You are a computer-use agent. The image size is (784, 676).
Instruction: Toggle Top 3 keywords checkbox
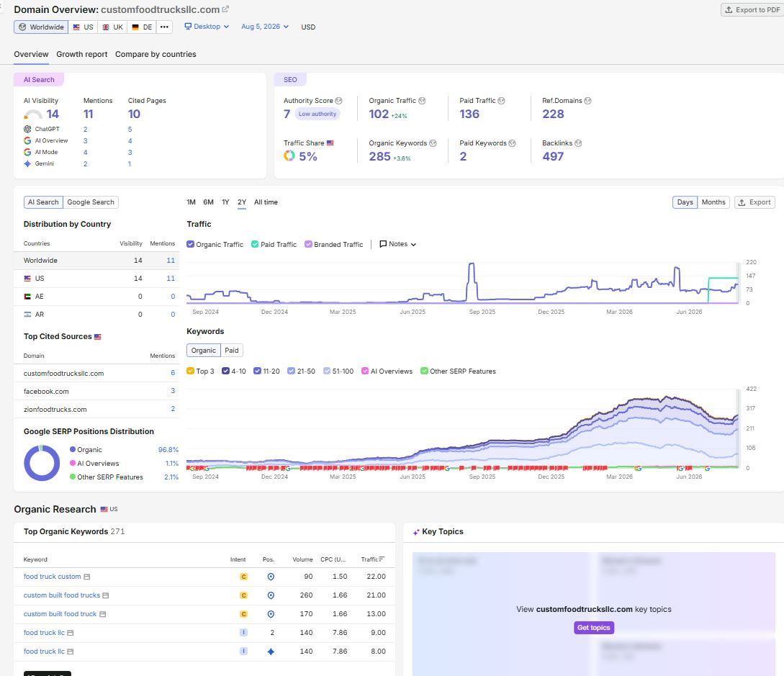(x=190, y=371)
